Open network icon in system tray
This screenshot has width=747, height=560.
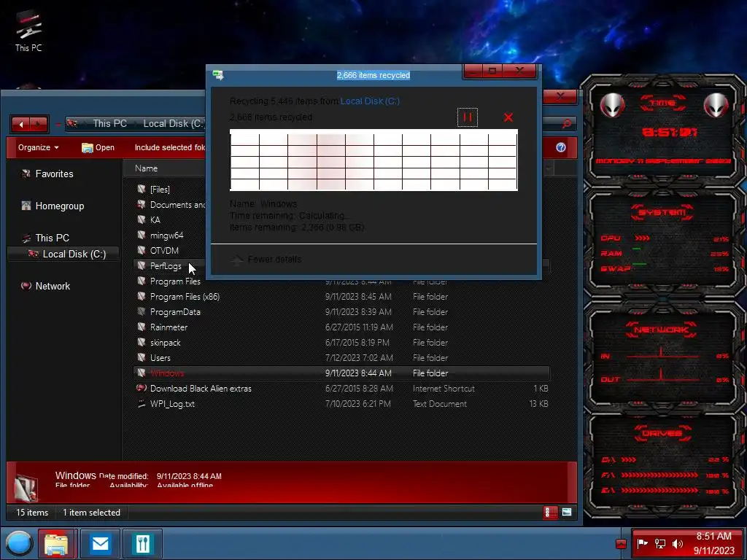(x=659, y=544)
